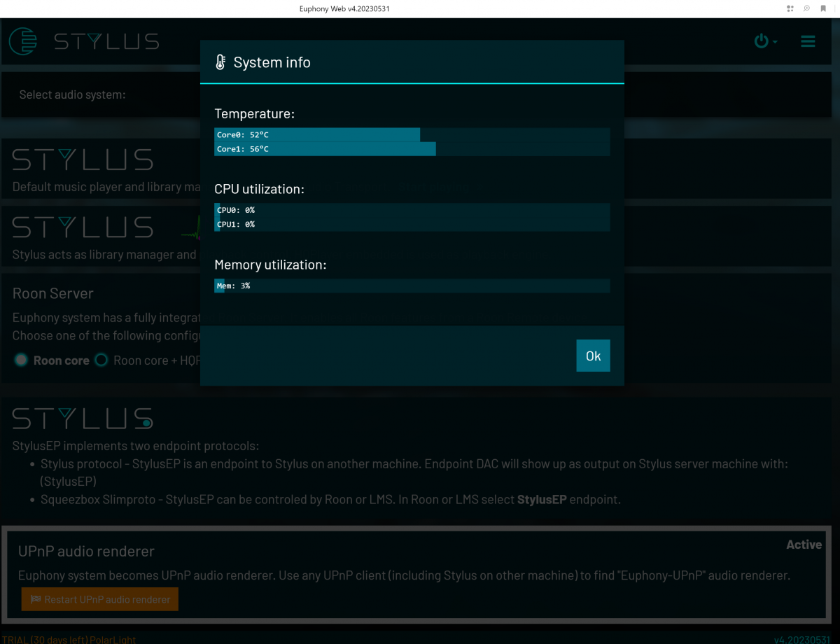The height and width of the screenshot is (644, 840).
Task: Click the zoom magnifier icon in title bar
Action: [x=806, y=8]
